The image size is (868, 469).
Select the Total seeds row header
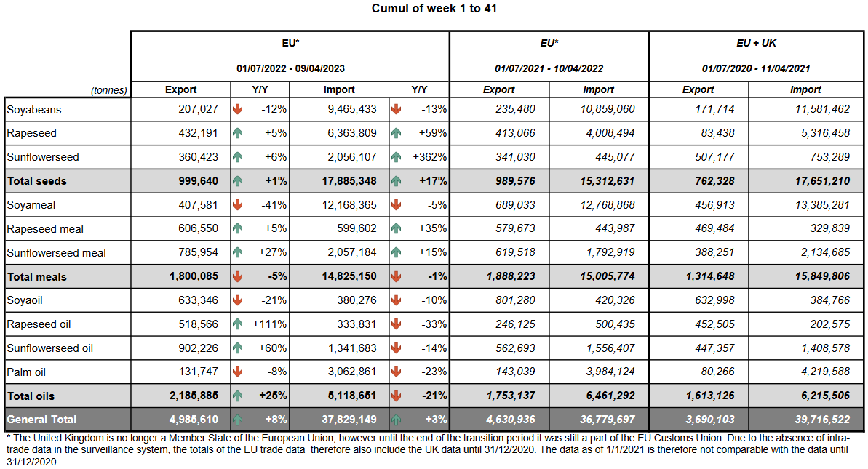36,181
